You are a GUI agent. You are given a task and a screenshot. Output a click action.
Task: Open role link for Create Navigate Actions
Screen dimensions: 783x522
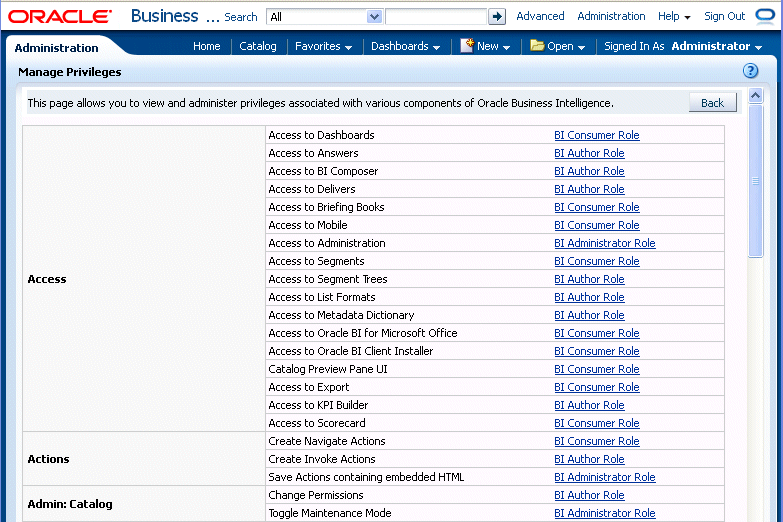pyautogui.click(x=597, y=441)
